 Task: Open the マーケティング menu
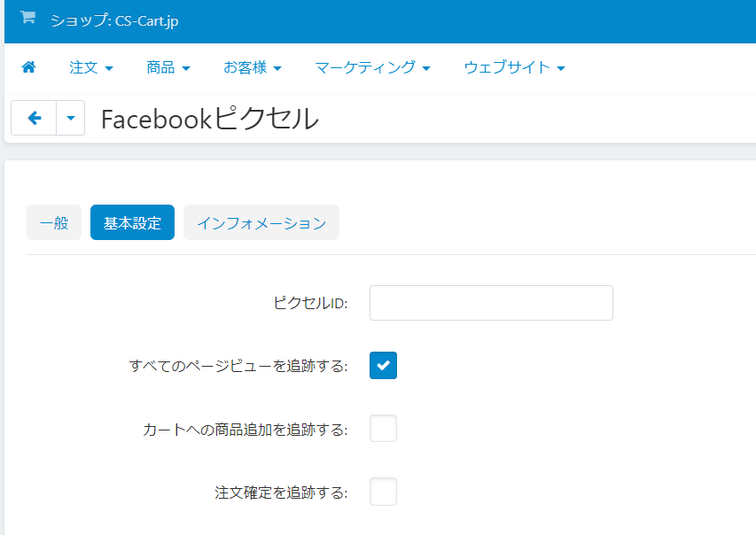372,67
